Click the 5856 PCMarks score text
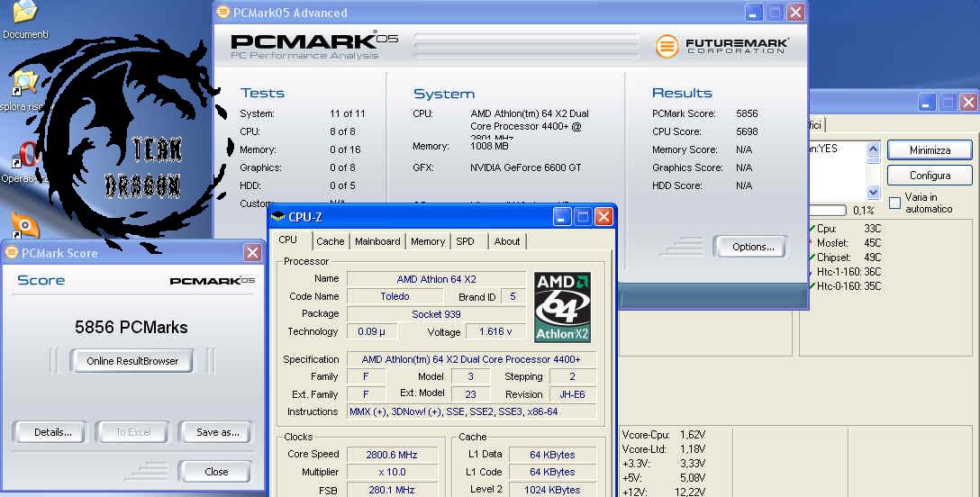This screenshot has width=980, height=497. coord(132,327)
